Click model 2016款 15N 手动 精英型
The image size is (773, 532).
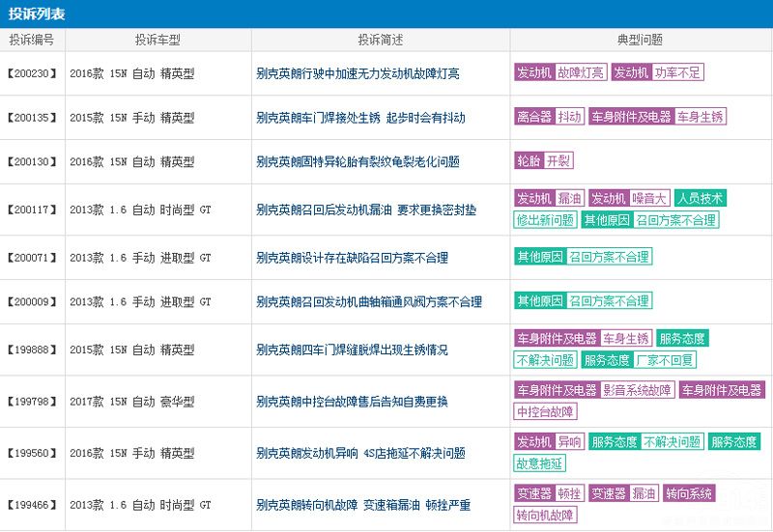[132, 453]
